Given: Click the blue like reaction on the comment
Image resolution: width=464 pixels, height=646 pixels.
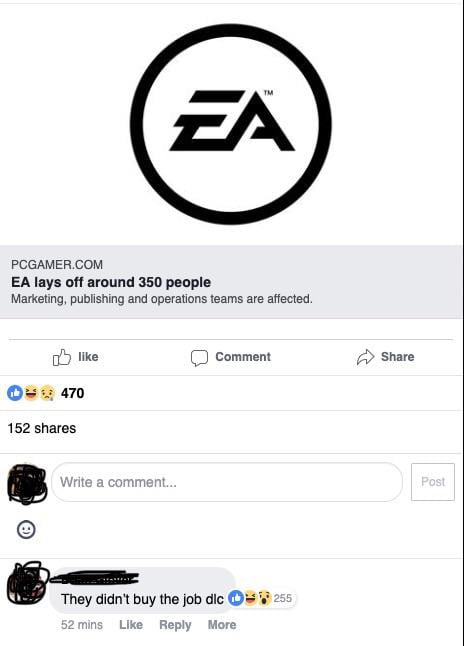Looking at the screenshot, I should click(236, 598).
